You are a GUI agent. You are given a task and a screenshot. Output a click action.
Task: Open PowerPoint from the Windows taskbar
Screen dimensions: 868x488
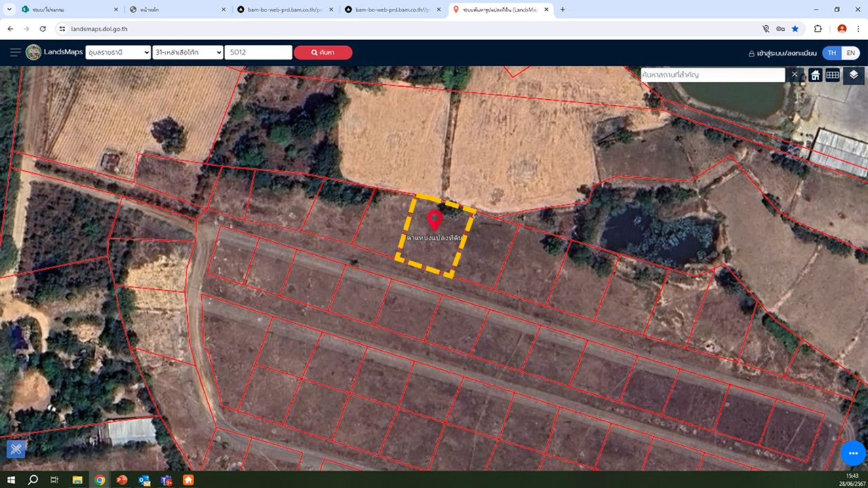[x=122, y=480]
